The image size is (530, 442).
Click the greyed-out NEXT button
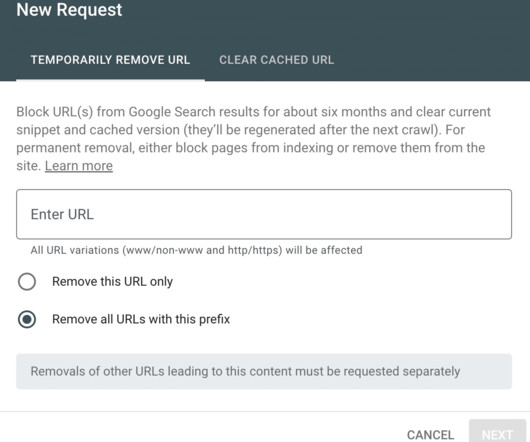(497, 432)
